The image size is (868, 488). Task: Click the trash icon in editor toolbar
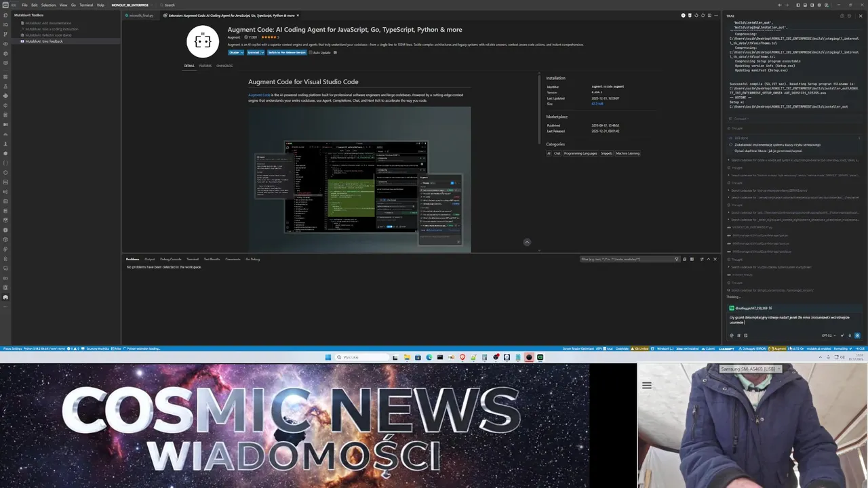tap(690, 16)
